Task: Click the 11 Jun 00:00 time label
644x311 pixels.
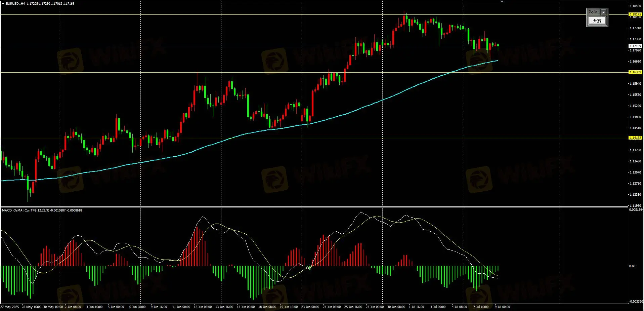Action: point(181,307)
